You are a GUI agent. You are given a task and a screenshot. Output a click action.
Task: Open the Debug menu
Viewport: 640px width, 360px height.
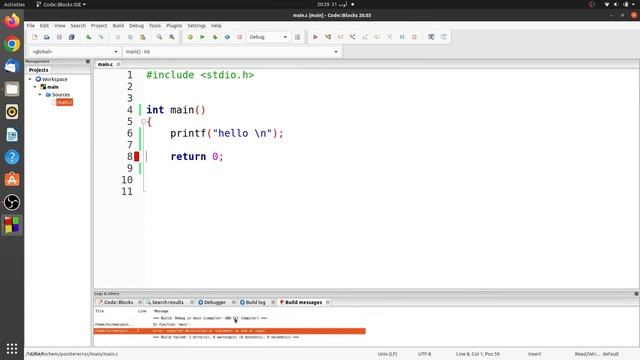click(136, 26)
